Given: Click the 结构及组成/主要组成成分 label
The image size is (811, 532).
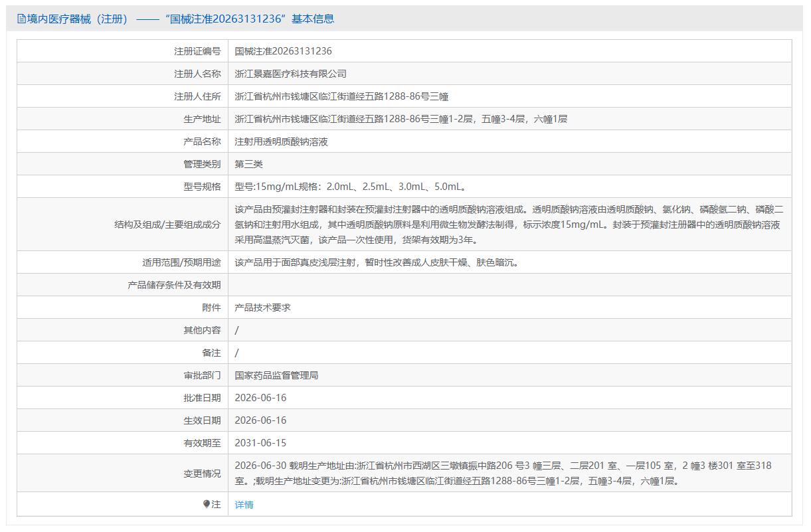Looking at the screenshot, I should [167, 224].
